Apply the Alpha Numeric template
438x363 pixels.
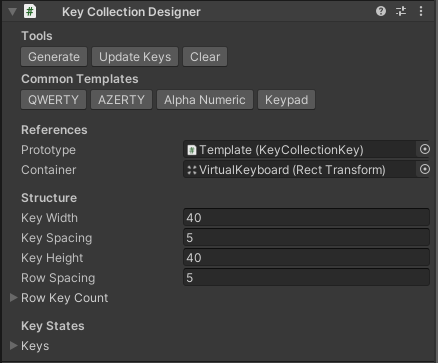[205, 100]
